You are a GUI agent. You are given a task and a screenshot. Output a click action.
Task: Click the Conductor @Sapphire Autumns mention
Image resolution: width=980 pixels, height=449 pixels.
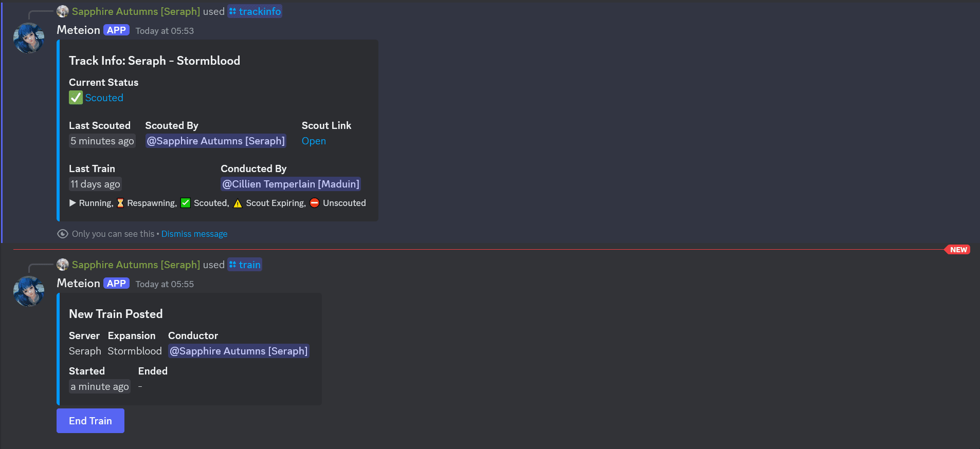click(239, 351)
